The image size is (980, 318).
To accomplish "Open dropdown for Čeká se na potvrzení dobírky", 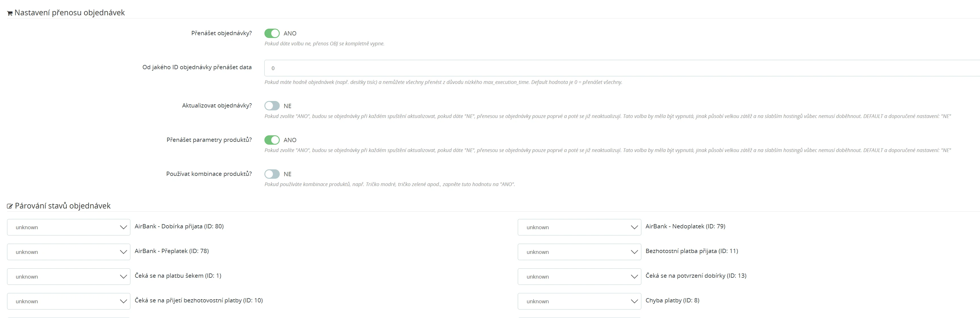I will 579,277.
